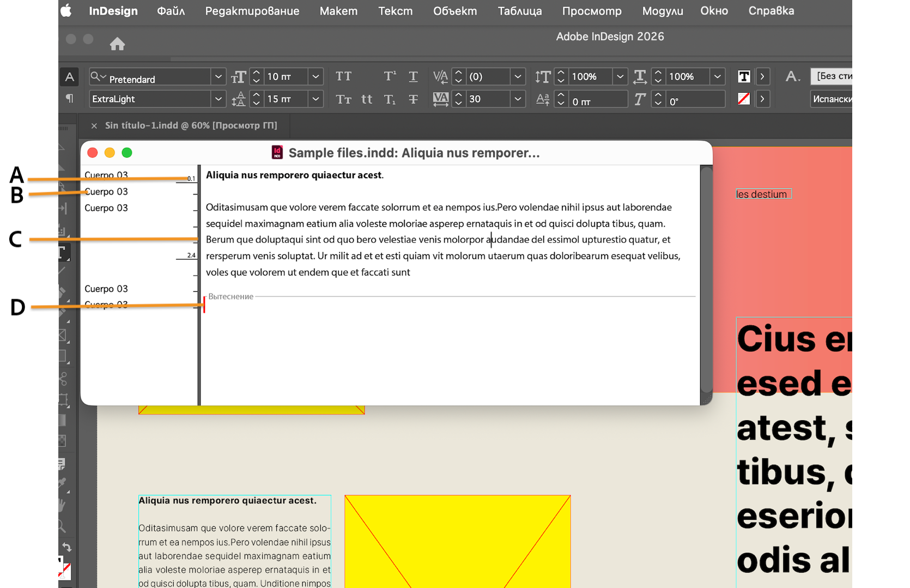
Task: Open the InDesign application menu
Action: pos(113,11)
